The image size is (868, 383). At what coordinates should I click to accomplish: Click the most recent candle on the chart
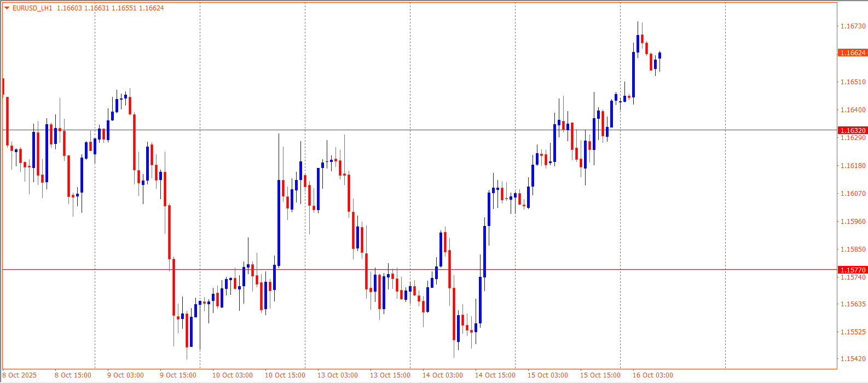659,56
